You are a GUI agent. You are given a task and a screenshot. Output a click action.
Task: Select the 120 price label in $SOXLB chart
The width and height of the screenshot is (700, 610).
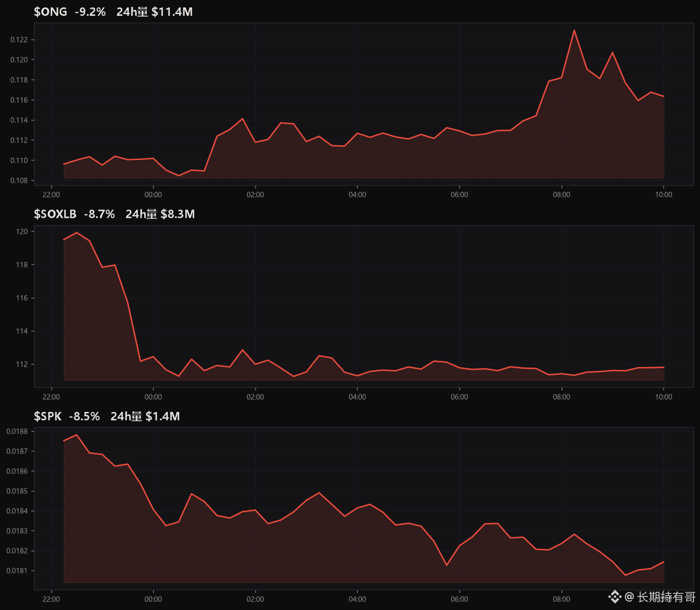tap(22, 232)
